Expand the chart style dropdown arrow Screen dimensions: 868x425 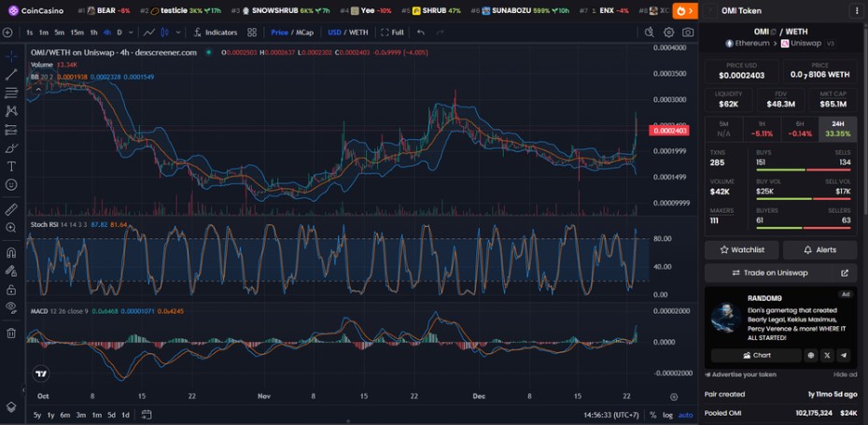coord(177,33)
